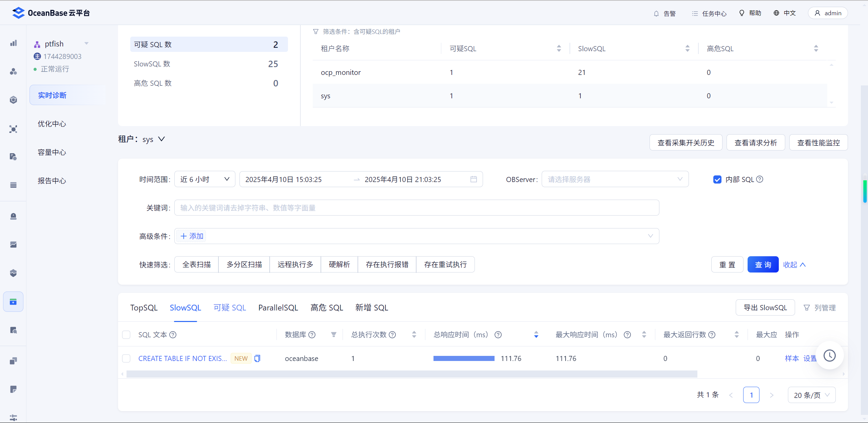
Task: Click the database filter funnel icon
Action: [x=333, y=335]
